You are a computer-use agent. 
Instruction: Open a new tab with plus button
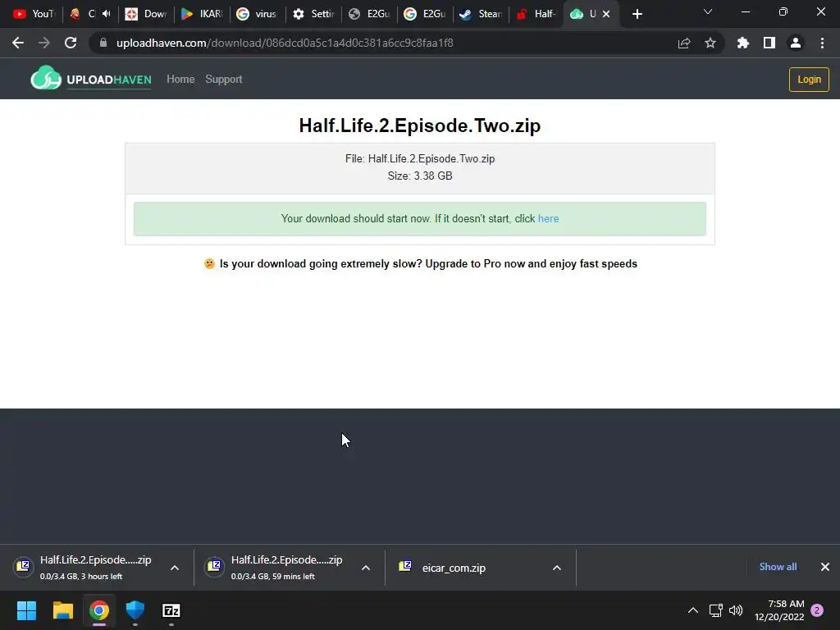pyautogui.click(x=637, y=14)
